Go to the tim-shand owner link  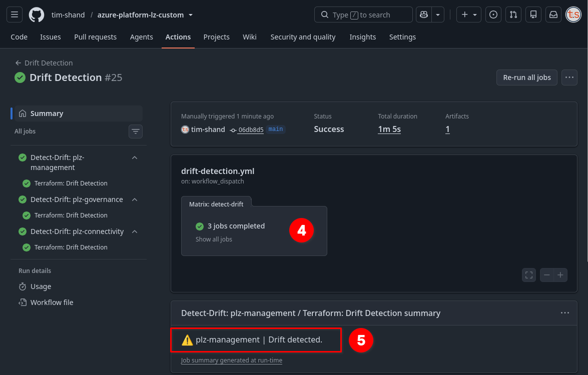tap(68, 15)
